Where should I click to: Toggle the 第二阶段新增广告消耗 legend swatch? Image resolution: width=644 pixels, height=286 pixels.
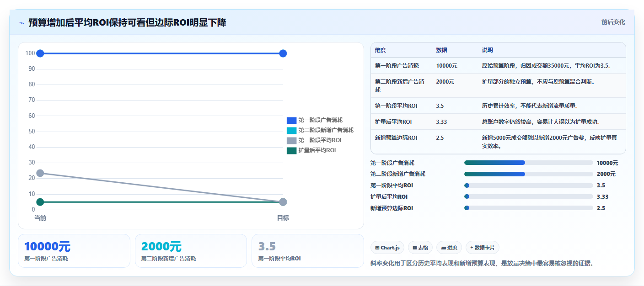pos(292,131)
